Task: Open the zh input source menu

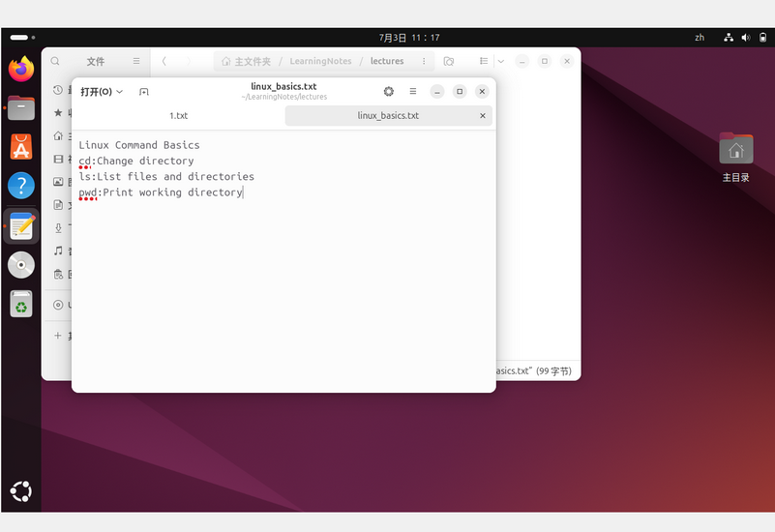Action: point(700,38)
